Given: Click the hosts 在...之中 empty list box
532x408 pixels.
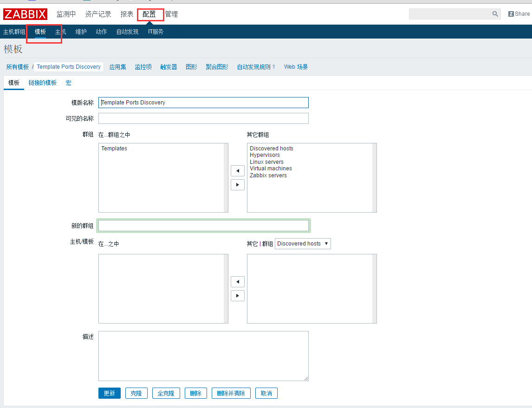Looking at the screenshot, I should pos(163,289).
